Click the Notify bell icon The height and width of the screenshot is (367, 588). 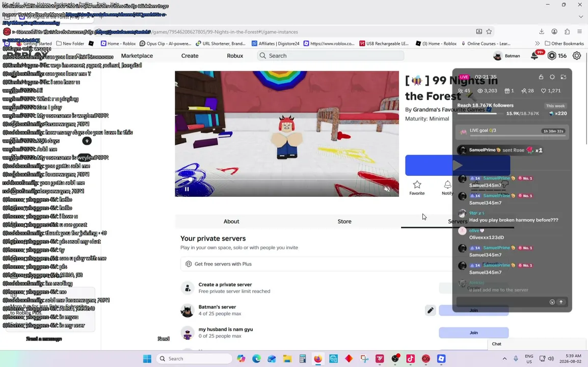click(447, 185)
